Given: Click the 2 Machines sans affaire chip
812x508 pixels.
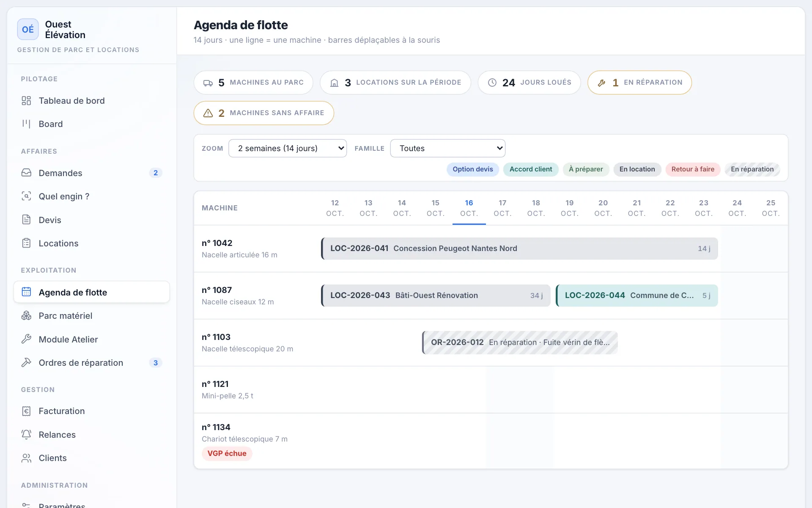Looking at the screenshot, I should point(264,113).
